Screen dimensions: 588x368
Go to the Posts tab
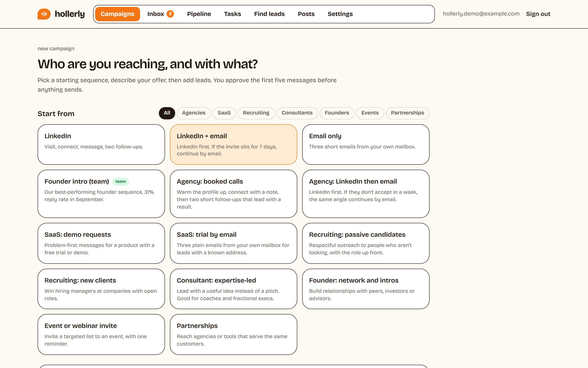(306, 14)
